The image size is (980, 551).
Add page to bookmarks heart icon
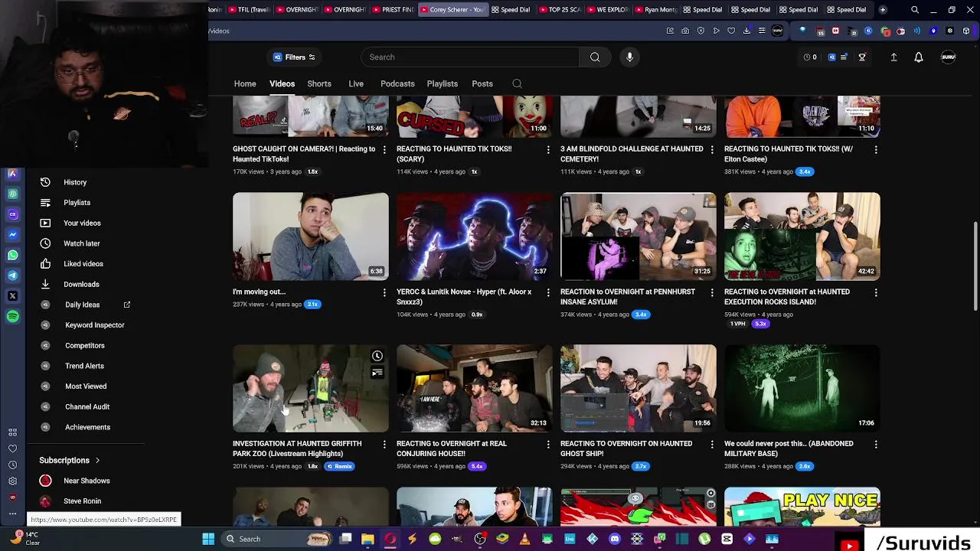[x=731, y=31]
